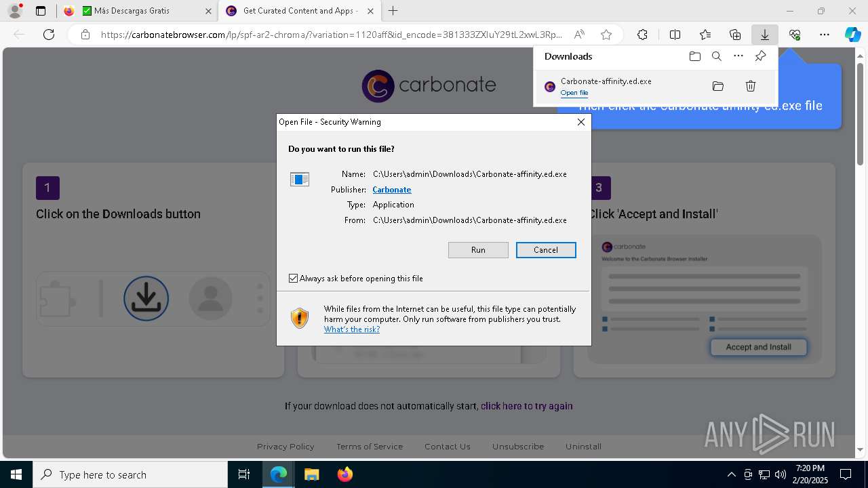Click Accept and Install illustration button

pos(758,347)
